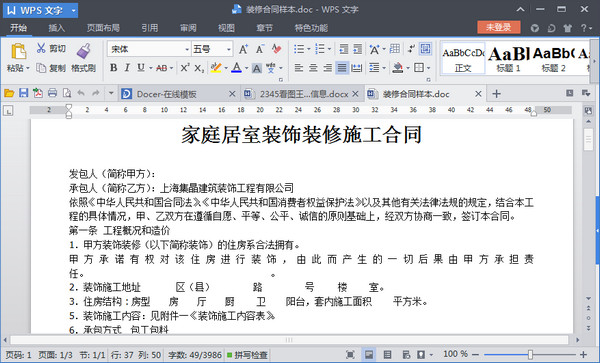Viewport: 600px width, 363px height.
Task: Open the bullet list dropdown arrow
Action: tap(308, 49)
